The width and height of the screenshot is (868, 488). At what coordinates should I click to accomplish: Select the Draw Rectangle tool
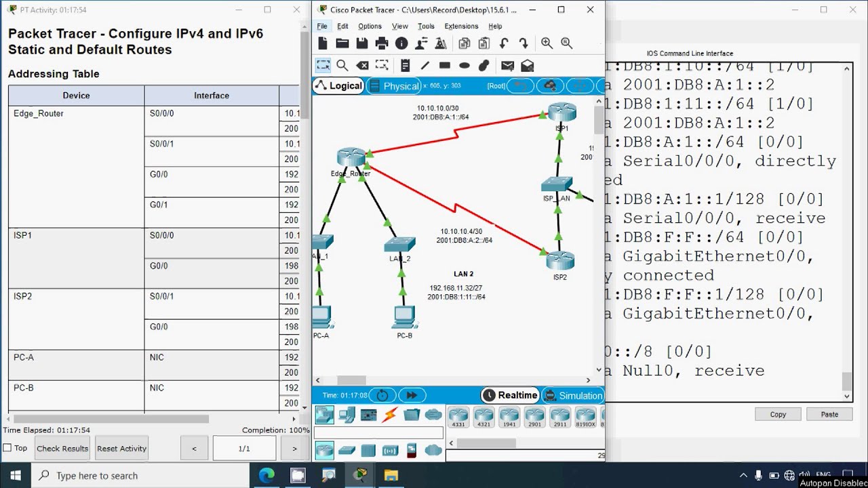[x=445, y=65]
